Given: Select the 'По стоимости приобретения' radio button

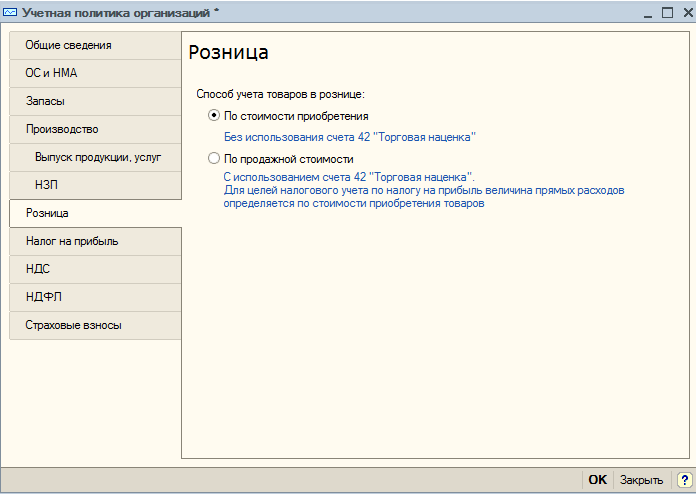Looking at the screenshot, I should [214, 115].
